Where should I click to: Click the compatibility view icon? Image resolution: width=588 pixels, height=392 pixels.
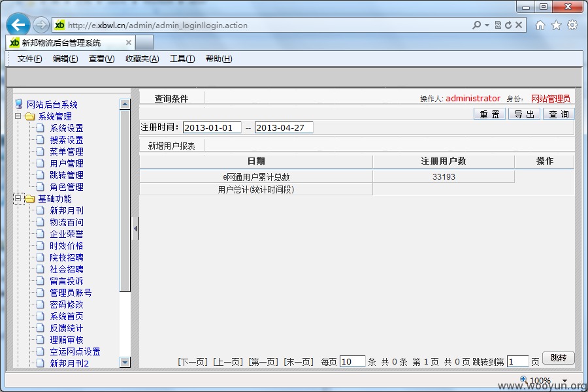pyautogui.click(x=498, y=25)
